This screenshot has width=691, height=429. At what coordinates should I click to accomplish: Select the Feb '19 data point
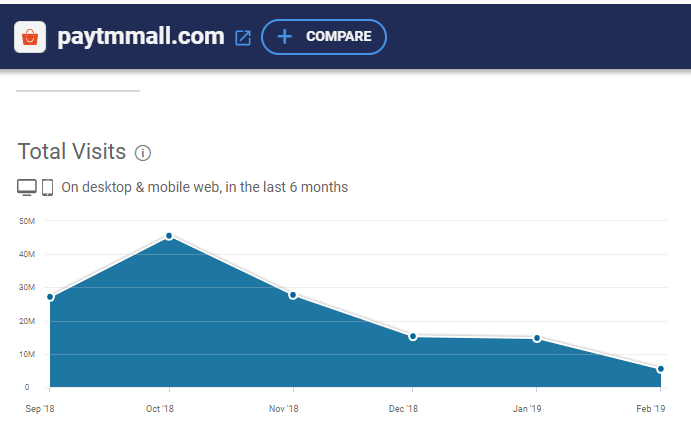(661, 369)
